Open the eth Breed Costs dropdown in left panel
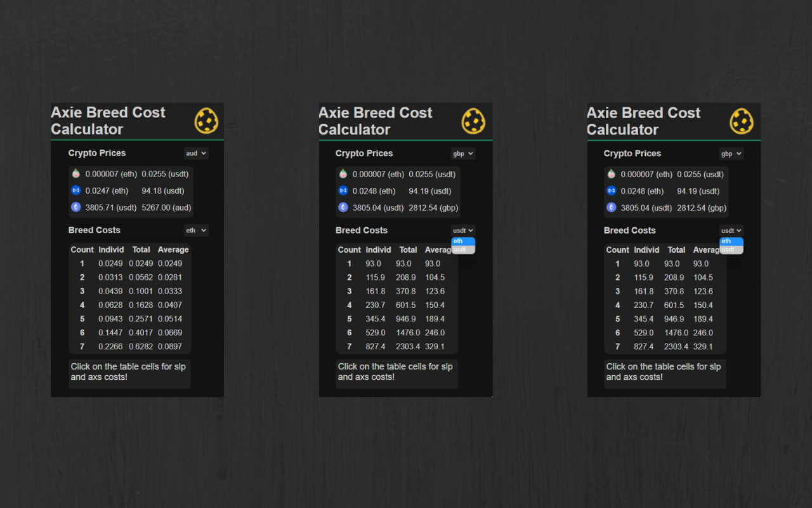The image size is (812, 508). coord(196,231)
